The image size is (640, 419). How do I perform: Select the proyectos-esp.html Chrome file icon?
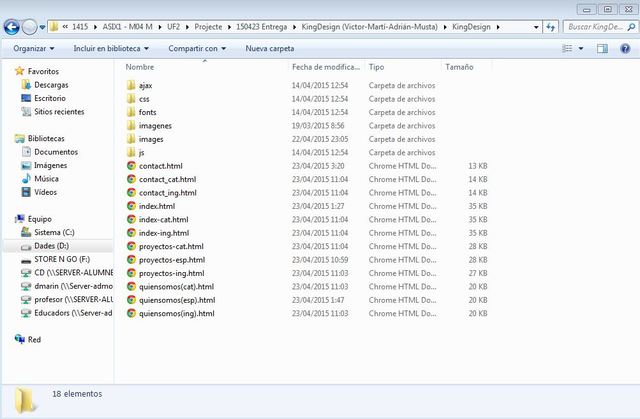coord(131,259)
